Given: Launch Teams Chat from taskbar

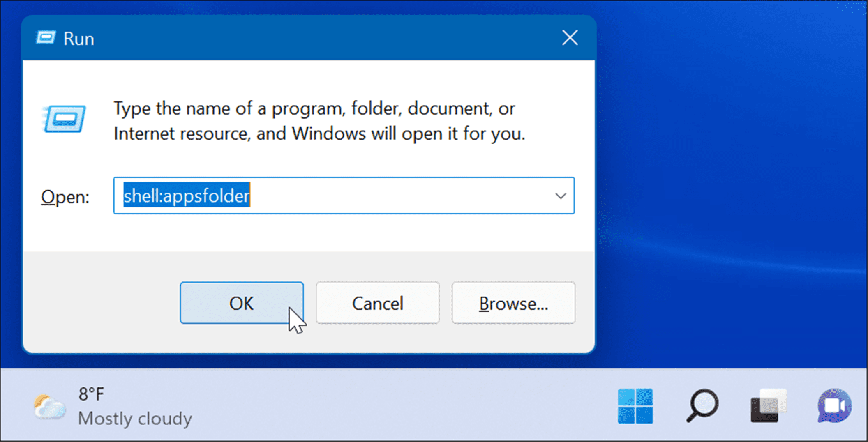Looking at the screenshot, I should 834,406.
